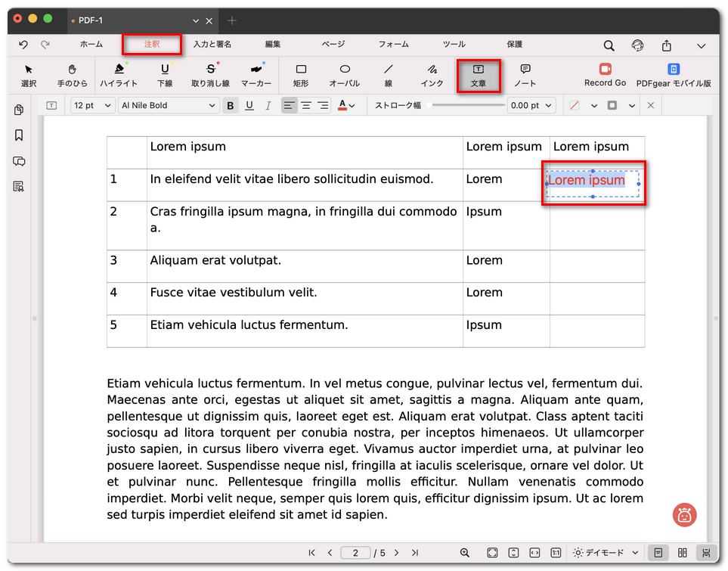Viewport: 728px width, 571px height.
Task: Click the Record Go icon
Action: coord(605,70)
